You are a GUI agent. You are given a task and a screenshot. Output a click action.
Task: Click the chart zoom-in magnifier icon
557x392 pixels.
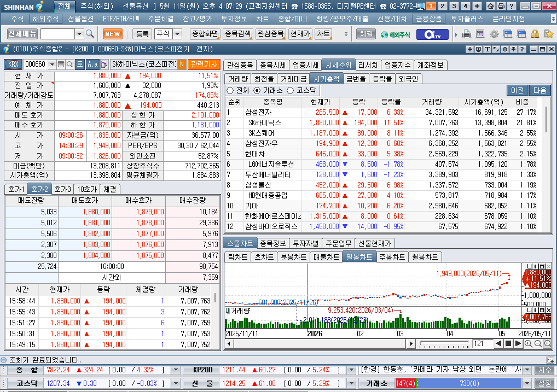(528, 344)
